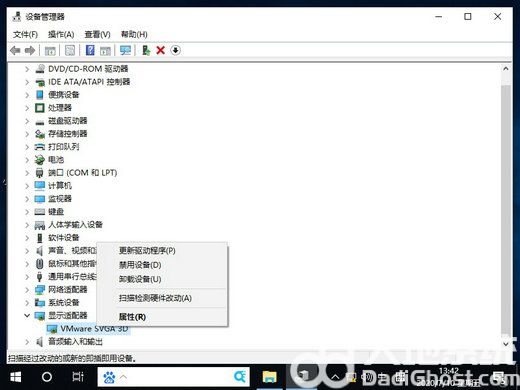Select the 人体学输入设备 tree row text
Viewport: 520px width, 390px height.
pos(75,225)
